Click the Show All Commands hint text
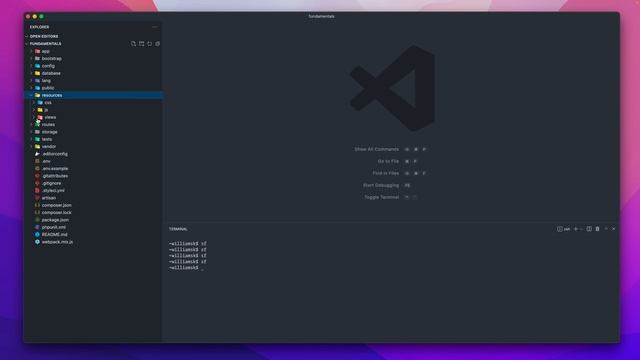 [x=376, y=149]
